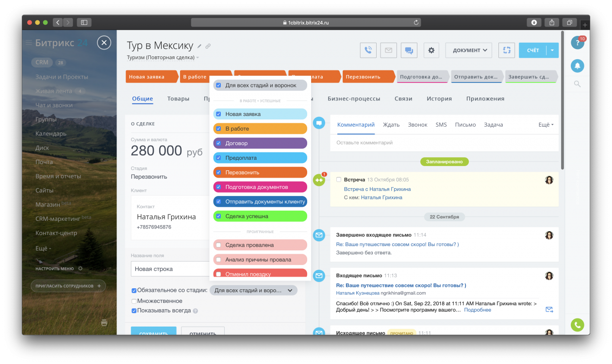Click the fullscreen expand icon button
The height and width of the screenshot is (364, 612).
(x=507, y=50)
